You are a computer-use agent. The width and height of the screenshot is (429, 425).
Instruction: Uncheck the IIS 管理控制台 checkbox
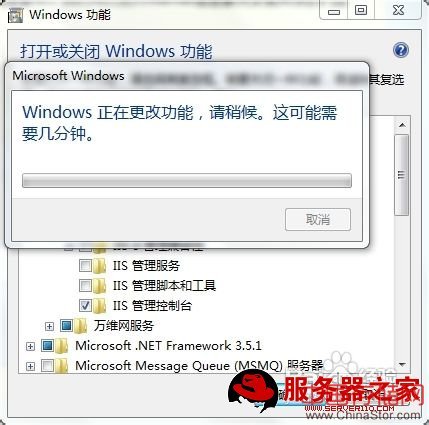85,306
